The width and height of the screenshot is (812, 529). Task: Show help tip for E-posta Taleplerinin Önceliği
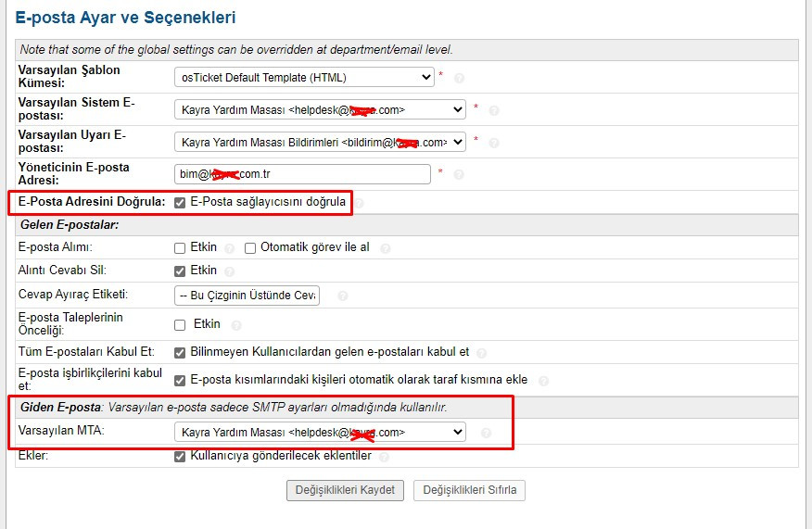(236, 325)
